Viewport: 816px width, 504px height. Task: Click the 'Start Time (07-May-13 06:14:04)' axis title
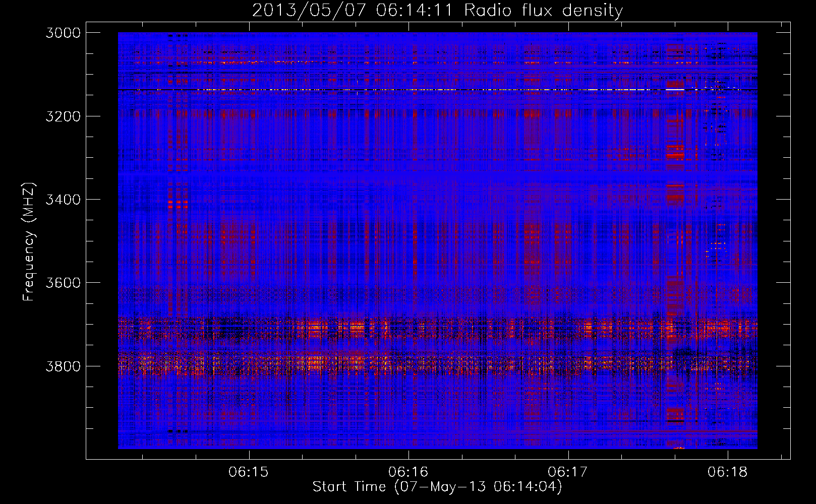(437, 487)
